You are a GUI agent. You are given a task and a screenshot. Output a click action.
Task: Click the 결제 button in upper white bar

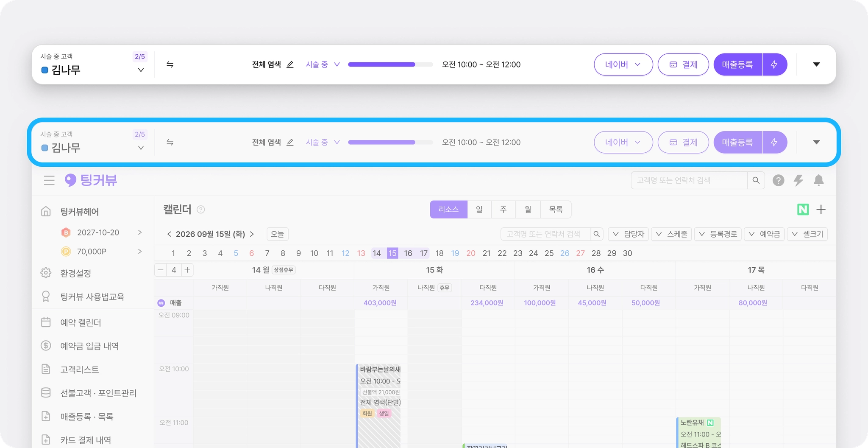tap(683, 64)
